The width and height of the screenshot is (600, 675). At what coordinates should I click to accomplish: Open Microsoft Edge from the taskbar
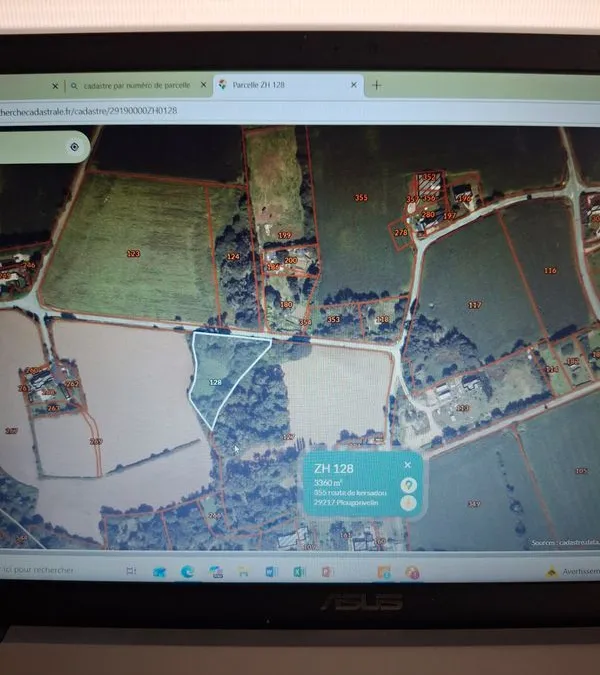(187, 571)
